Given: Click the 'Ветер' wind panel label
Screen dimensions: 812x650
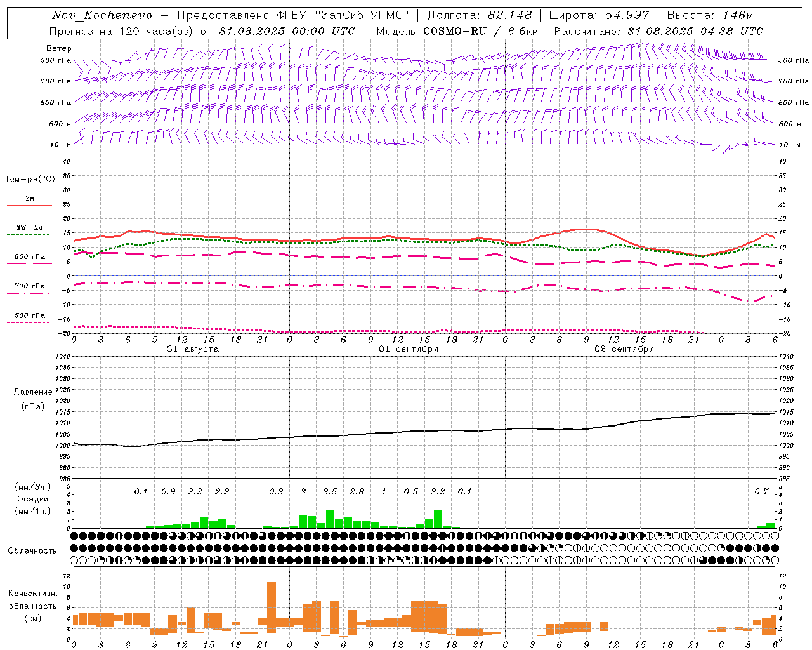Looking at the screenshot, I should click(59, 48).
